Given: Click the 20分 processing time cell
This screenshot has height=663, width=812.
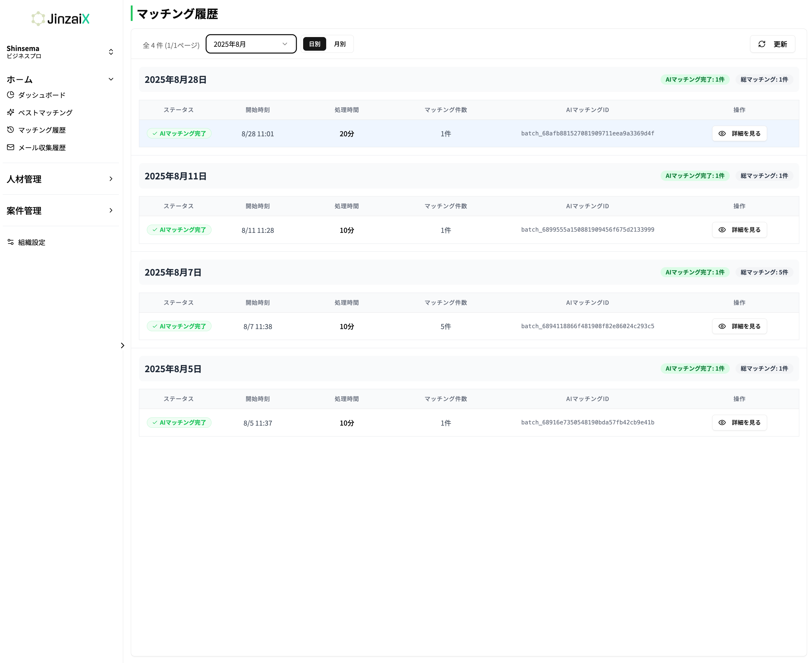Looking at the screenshot, I should point(347,134).
